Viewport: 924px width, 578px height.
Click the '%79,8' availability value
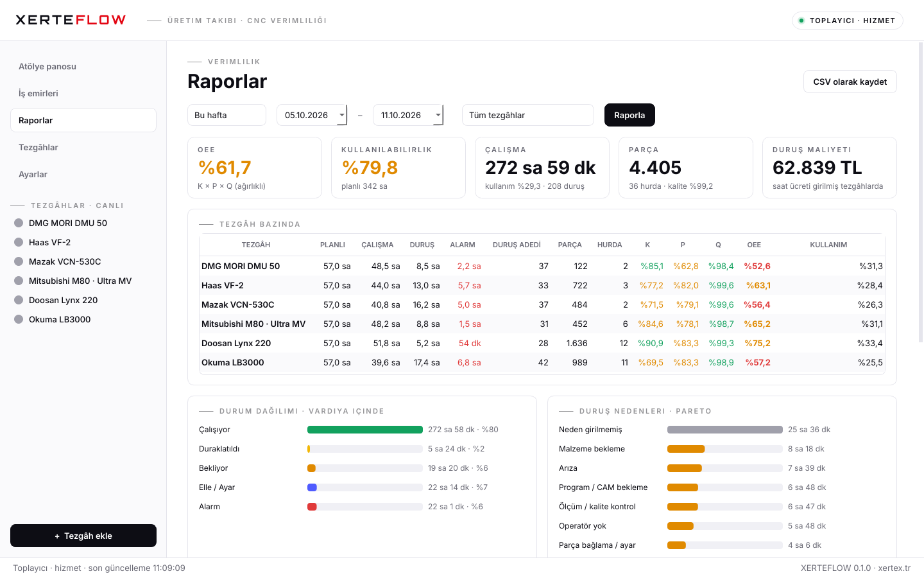pos(370,168)
